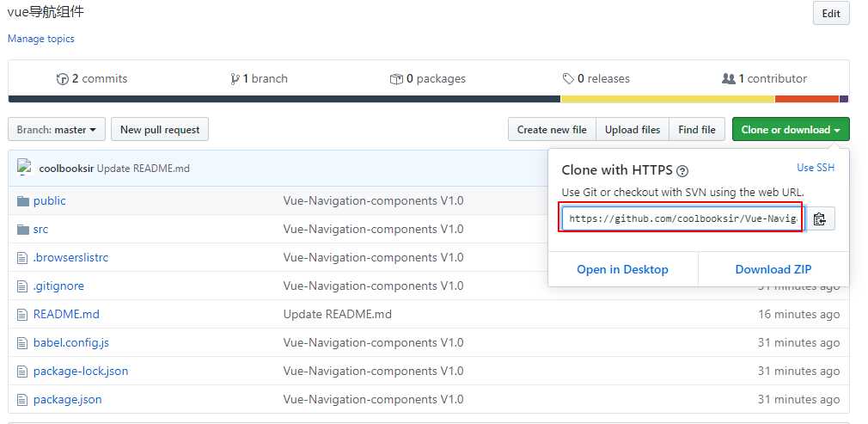The height and width of the screenshot is (424, 868).
Task: Click the package.json file icon
Action: click(x=22, y=400)
